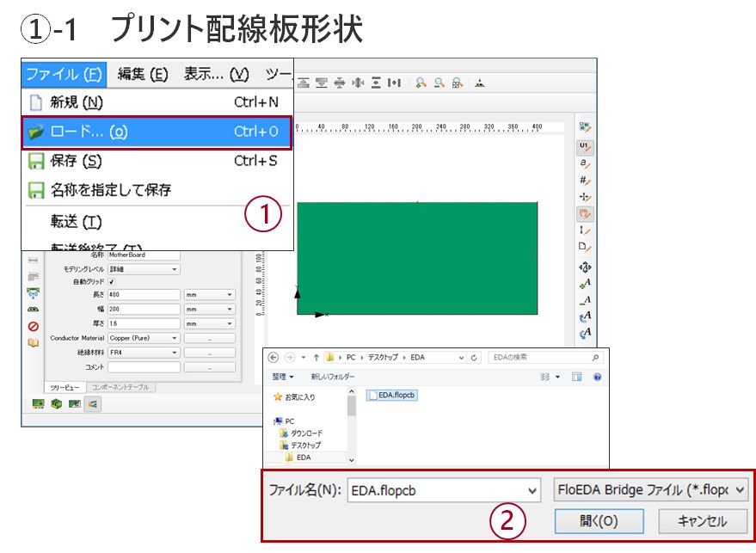Click the browse button beside コメント
This screenshot has width=756, height=553.
210,367
